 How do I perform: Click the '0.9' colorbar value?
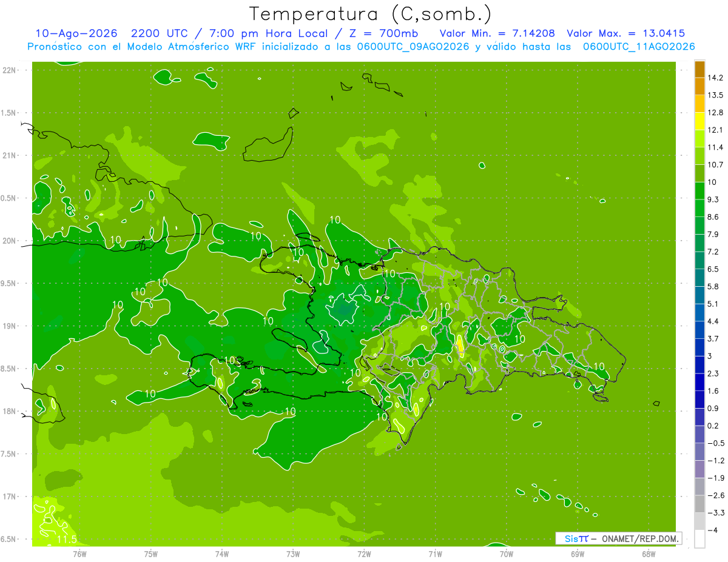coord(713,408)
